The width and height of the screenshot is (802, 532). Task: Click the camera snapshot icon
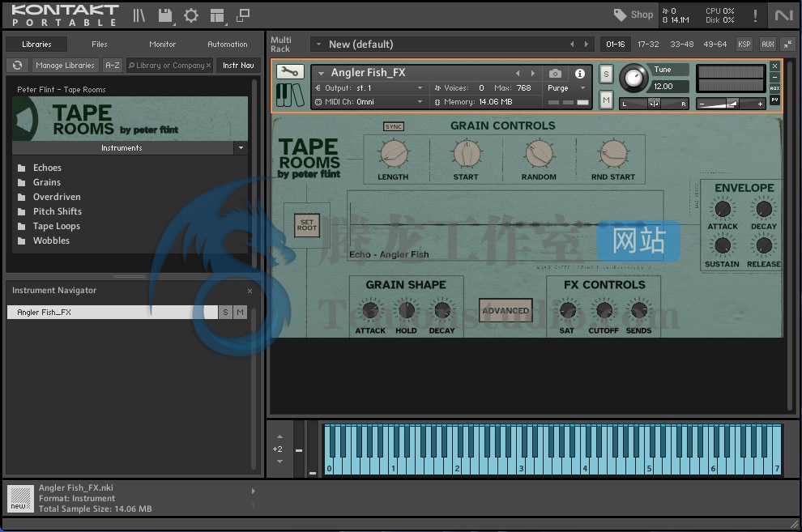click(555, 74)
